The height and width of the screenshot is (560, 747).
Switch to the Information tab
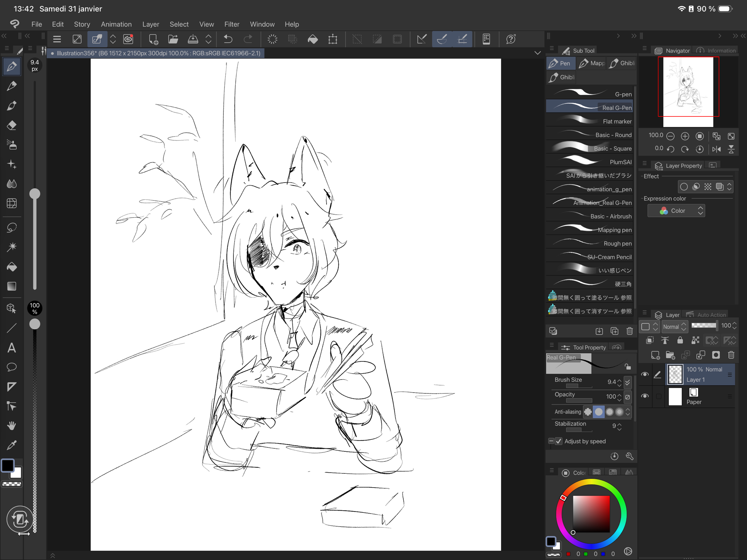coord(716,51)
